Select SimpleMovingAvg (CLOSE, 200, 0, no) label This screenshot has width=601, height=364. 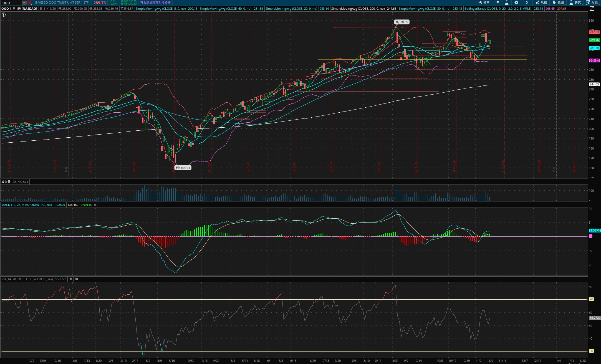(x=358, y=9)
